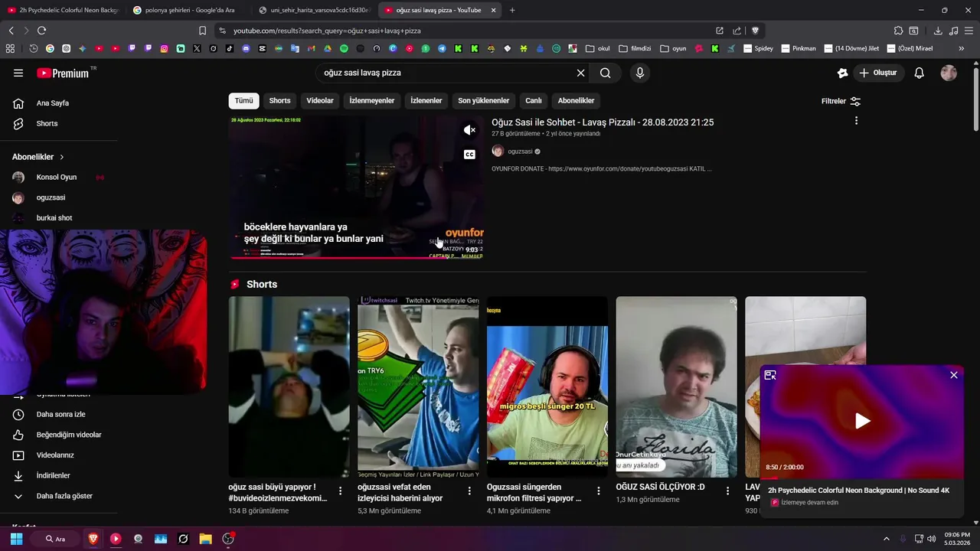Go back with browser back arrow
Screen dimensions: 980x551
pos(11,31)
